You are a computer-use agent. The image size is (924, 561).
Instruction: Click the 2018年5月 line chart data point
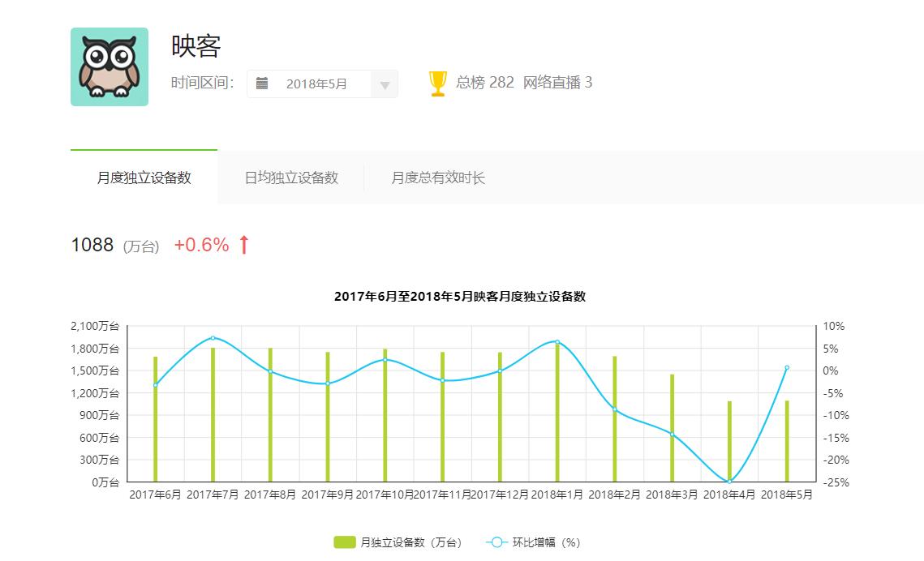tap(786, 368)
